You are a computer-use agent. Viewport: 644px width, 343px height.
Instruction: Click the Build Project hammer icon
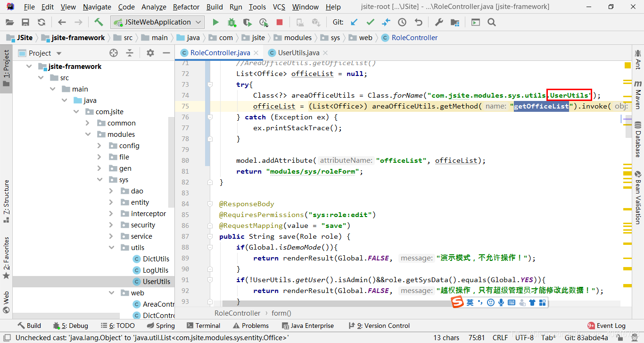tap(99, 22)
